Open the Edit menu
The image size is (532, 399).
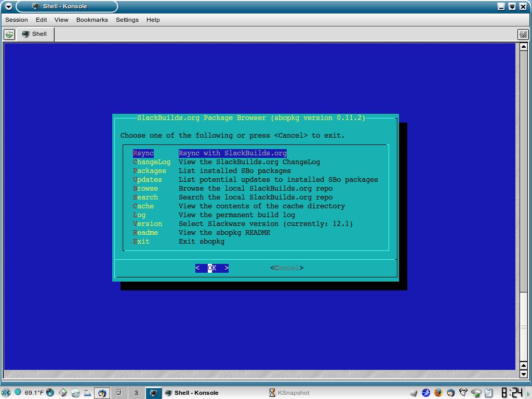click(x=42, y=20)
